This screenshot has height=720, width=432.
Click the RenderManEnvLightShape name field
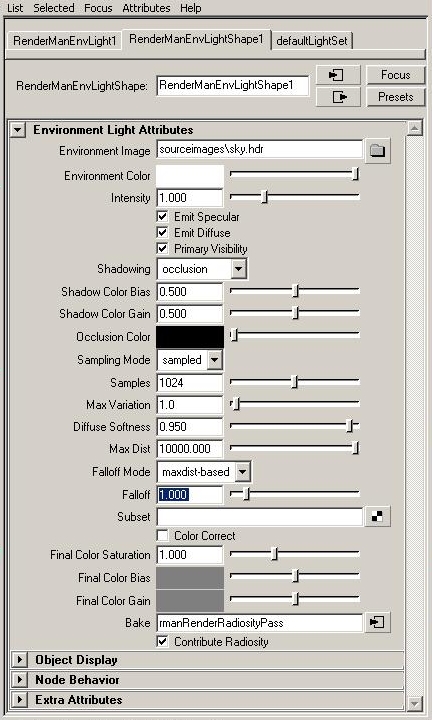pyautogui.click(x=233, y=86)
